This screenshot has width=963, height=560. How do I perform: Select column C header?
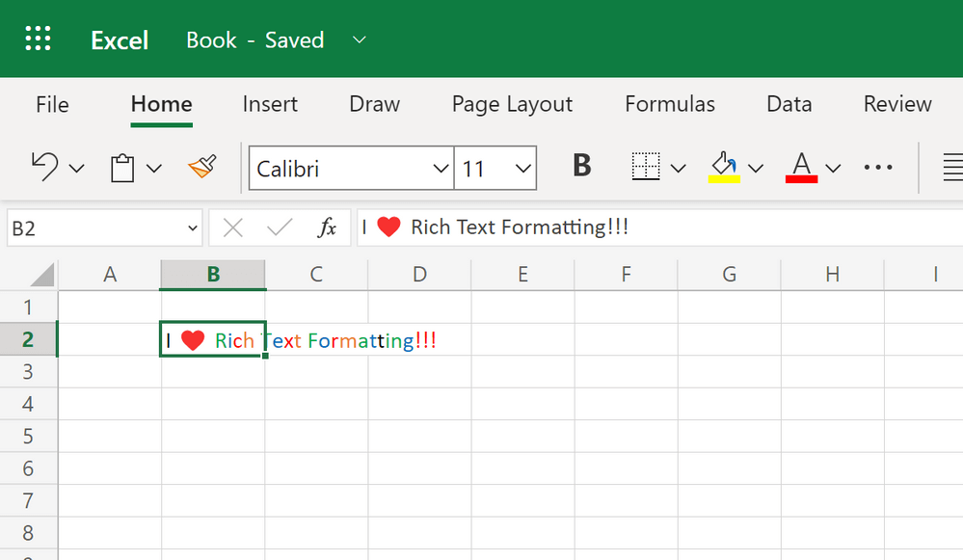pyautogui.click(x=316, y=274)
